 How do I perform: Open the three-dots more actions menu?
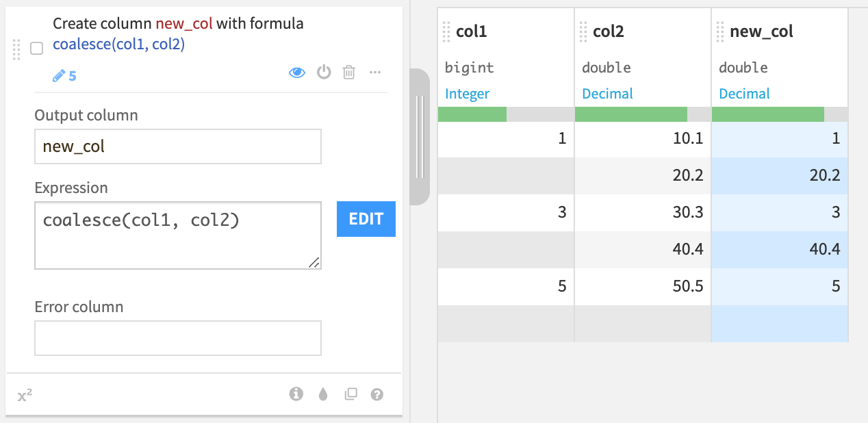(375, 73)
